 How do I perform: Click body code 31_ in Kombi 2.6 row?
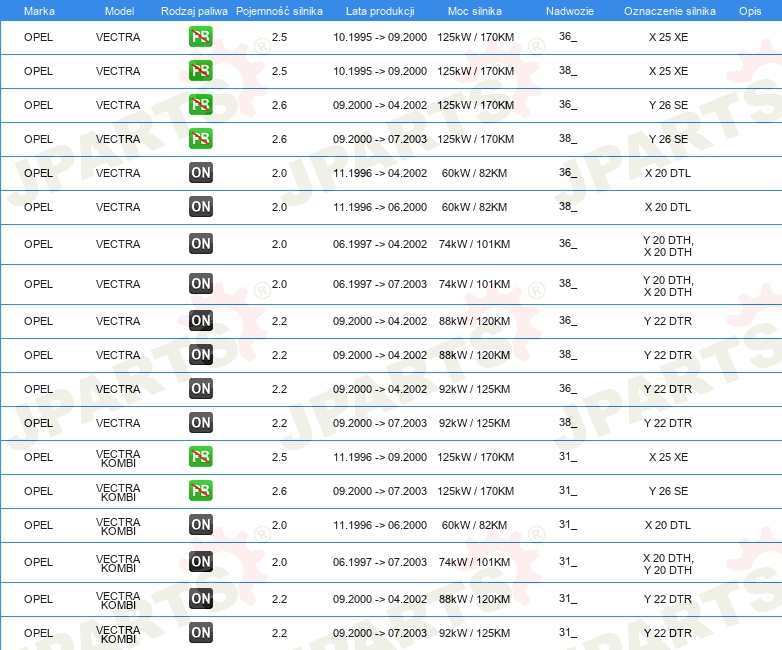click(568, 490)
